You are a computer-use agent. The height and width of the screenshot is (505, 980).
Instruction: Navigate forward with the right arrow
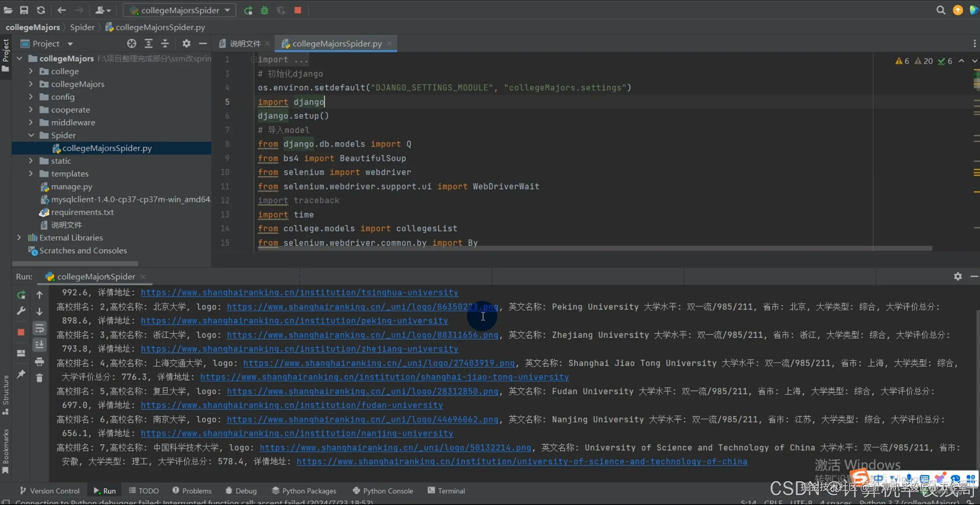(x=79, y=10)
